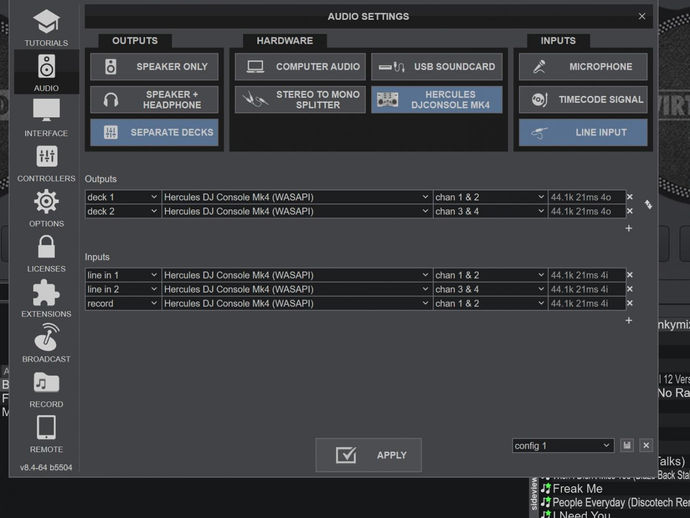This screenshot has height=518, width=690.
Task: Open the Broadcast settings section
Action: point(46,343)
